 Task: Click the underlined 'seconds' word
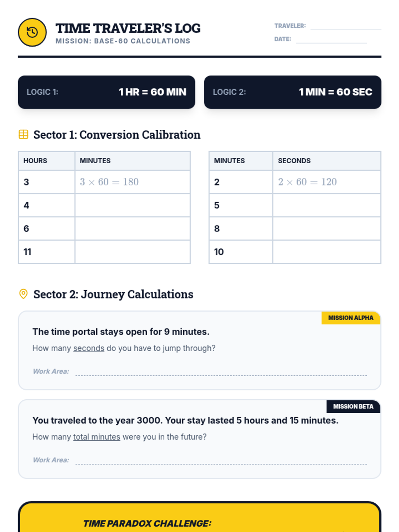click(89, 348)
